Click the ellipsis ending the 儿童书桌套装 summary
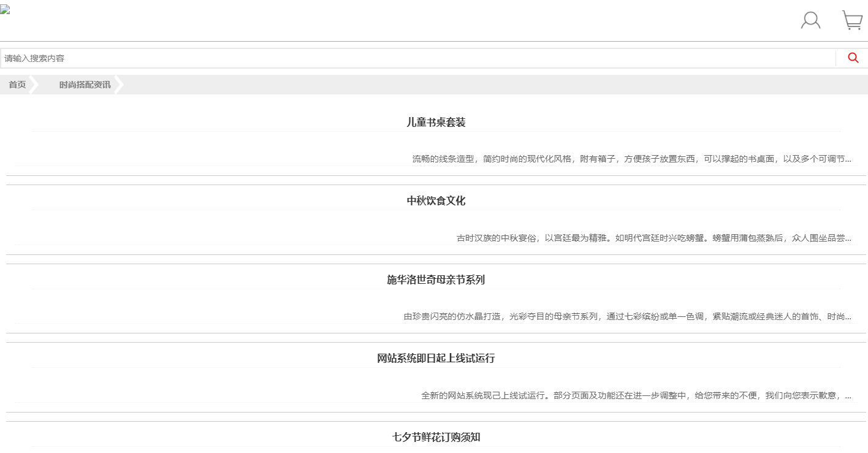Viewport: 868px width, 453px height. click(x=848, y=159)
